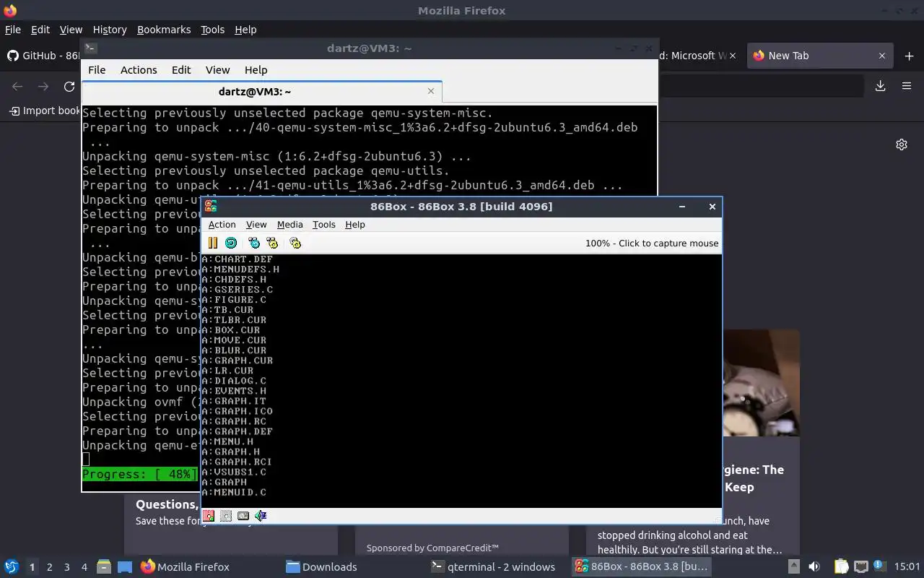Click floppy drive B status bar icon
This screenshot has height=578, width=924.
(x=226, y=516)
